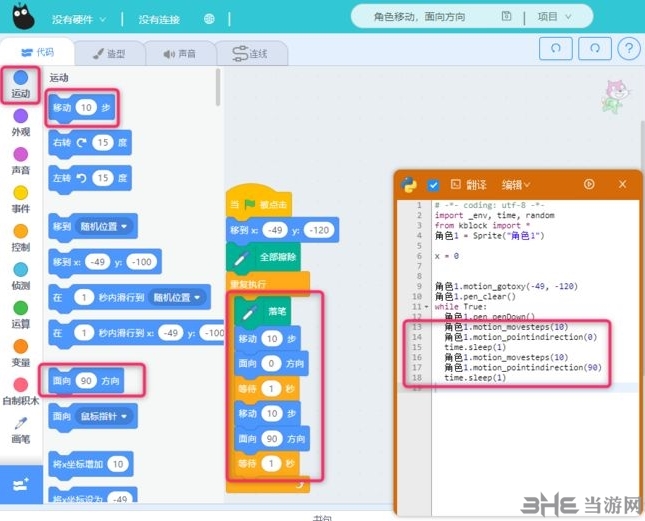The width and height of the screenshot is (645, 521).
Task: Open 鼠标指针 dropdown in 面向 block
Action: coord(104,417)
